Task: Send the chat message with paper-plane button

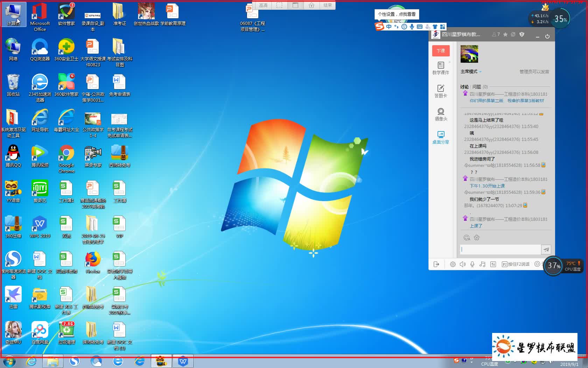Action: pos(546,250)
